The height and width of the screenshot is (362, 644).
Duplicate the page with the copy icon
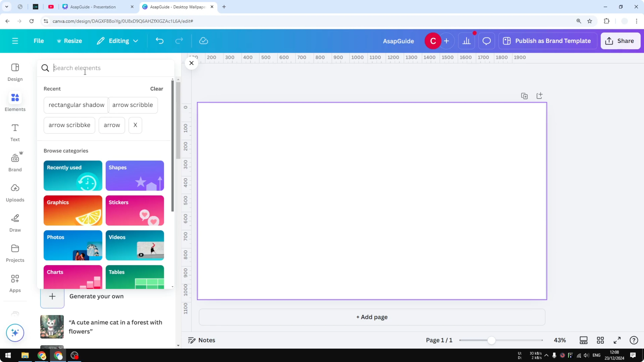[x=524, y=96]
